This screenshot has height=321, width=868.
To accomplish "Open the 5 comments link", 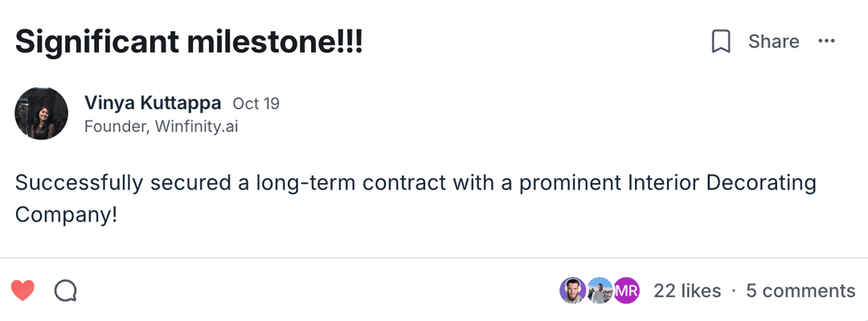I will click(x=800, y=291).
